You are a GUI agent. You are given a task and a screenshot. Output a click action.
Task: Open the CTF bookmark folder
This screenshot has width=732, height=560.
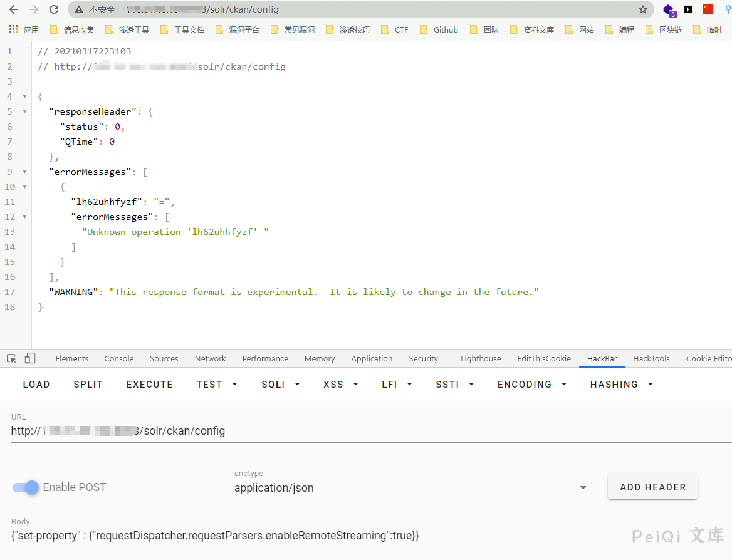pyautogui.click(x=395, y=29)
